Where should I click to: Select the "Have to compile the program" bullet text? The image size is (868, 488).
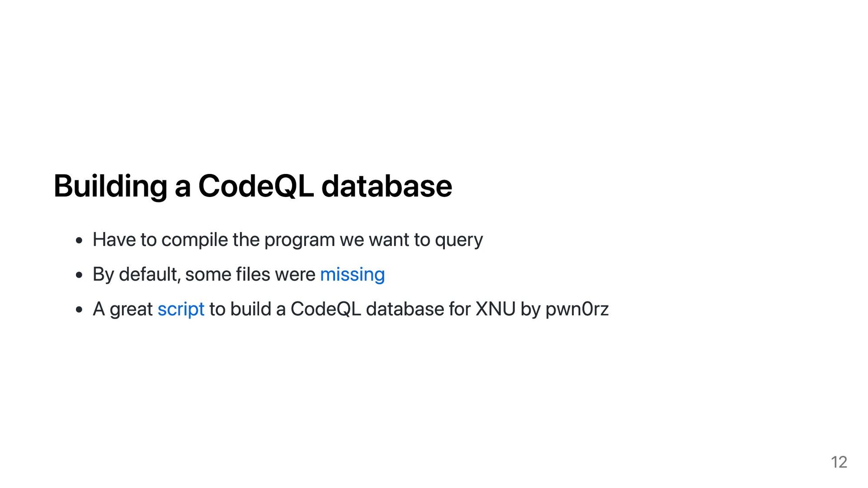(288, 240)
